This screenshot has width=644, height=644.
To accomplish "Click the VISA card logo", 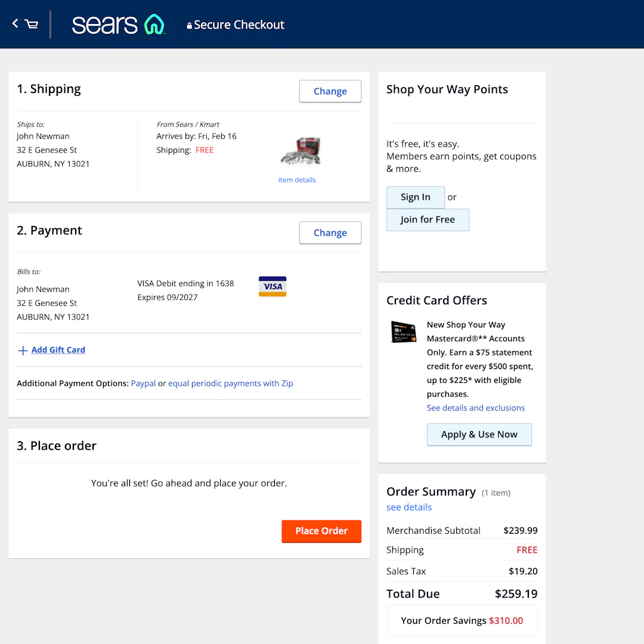I will tap(273, 286).
